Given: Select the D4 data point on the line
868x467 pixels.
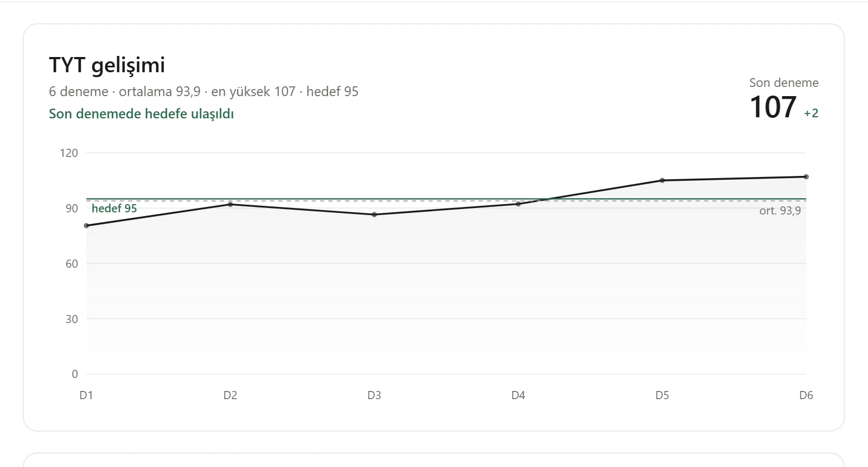Looking at the screenshot, I should point(518,204).
